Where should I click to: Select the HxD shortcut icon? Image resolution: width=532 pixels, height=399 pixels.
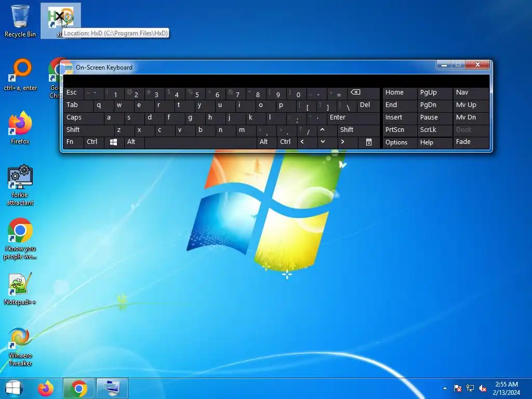tap(60, 20)
